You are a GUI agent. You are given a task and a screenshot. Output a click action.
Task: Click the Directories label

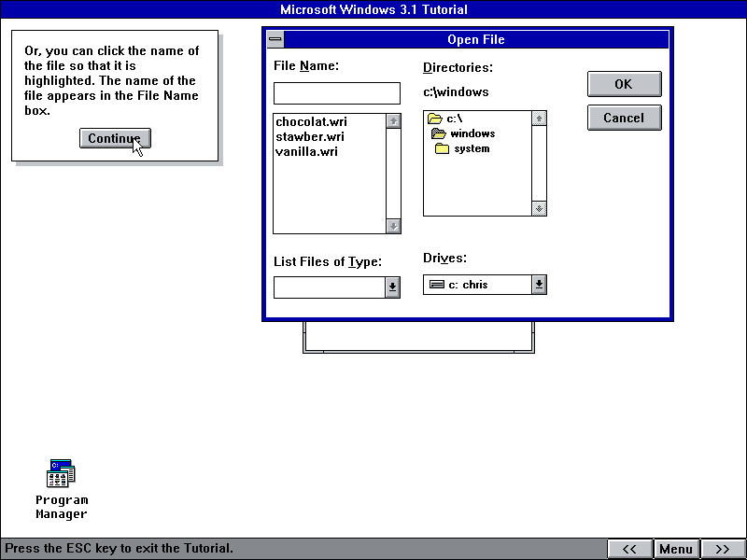pos(458,67)
